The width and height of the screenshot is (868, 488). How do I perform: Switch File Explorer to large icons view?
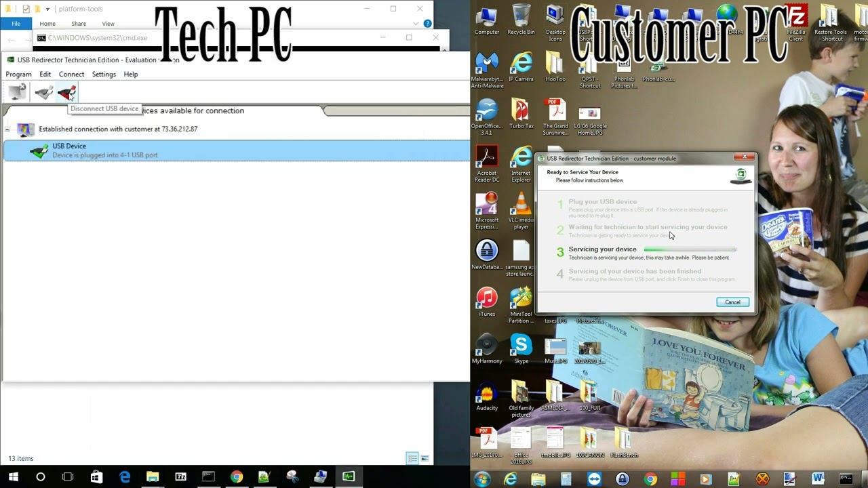(425, 459)
